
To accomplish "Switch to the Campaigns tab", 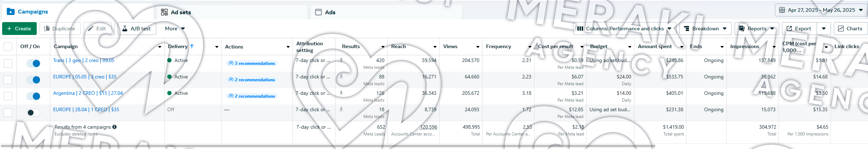I will click(x=78, y=12).
